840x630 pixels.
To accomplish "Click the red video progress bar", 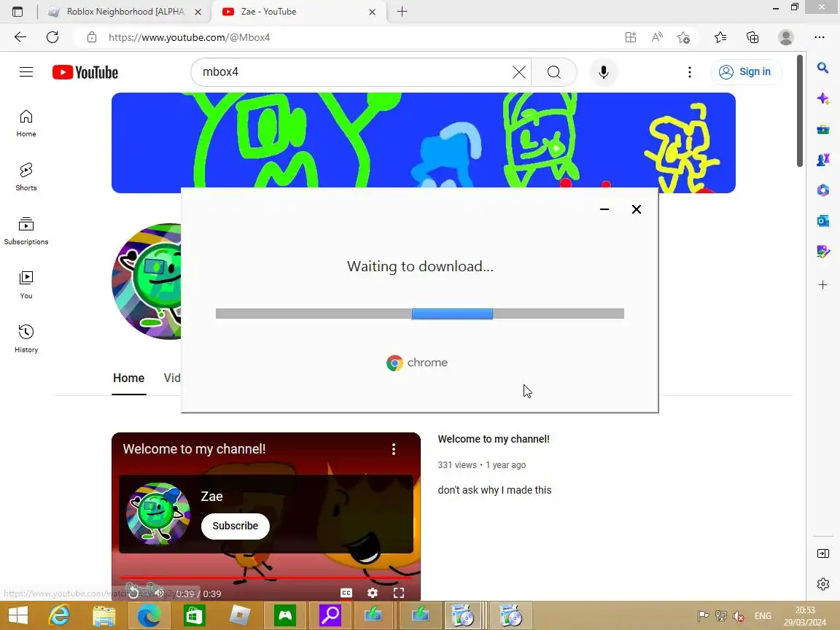I will (x=266, y=577).
